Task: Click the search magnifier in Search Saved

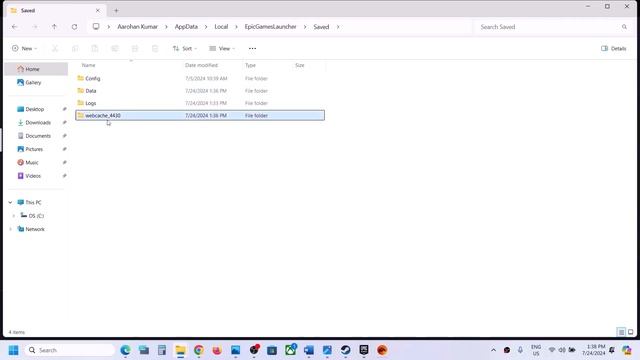Action: coord(624,27)
